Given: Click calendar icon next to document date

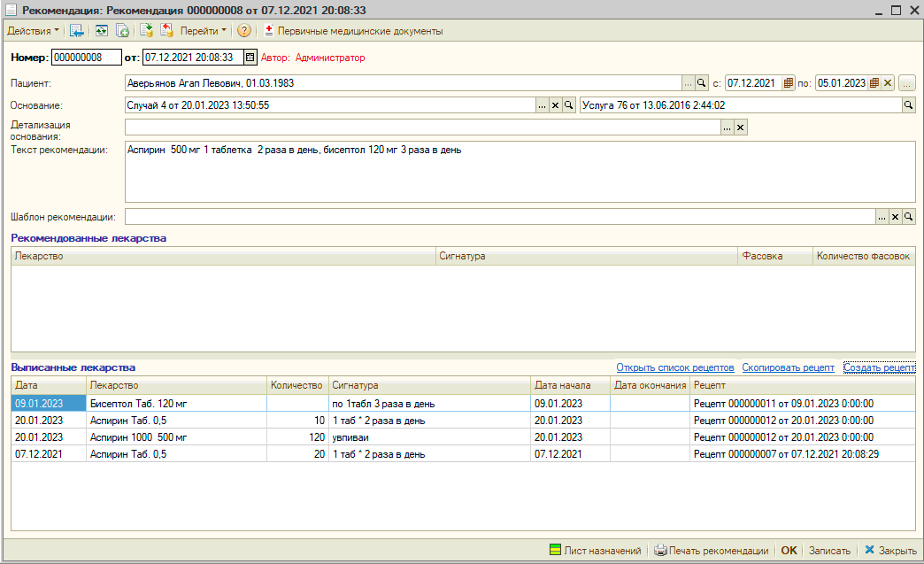Looking at the screenshot, I should tap(250, 58).
